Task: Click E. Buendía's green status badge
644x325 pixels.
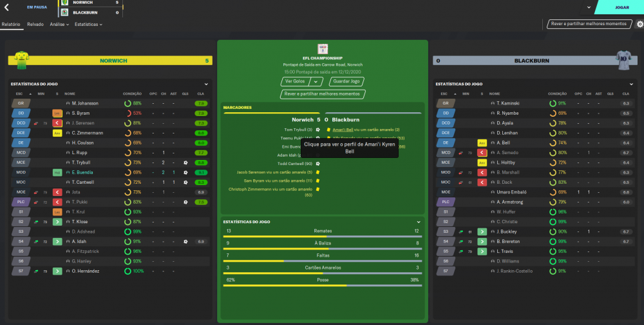Action: [x=57, y=172]
